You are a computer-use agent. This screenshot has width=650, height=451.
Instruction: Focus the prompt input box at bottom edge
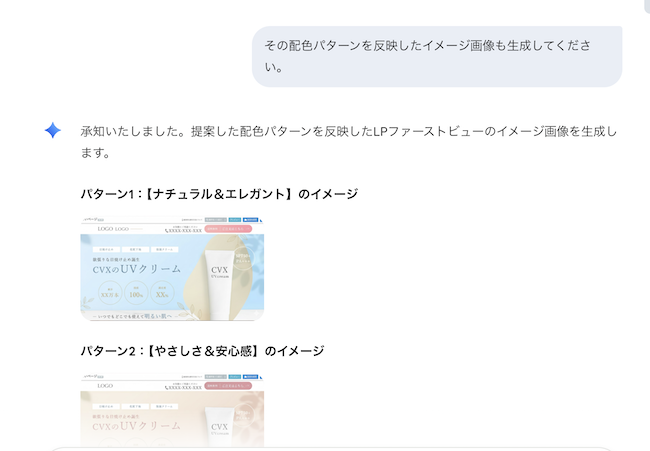(x=332, y=449)
